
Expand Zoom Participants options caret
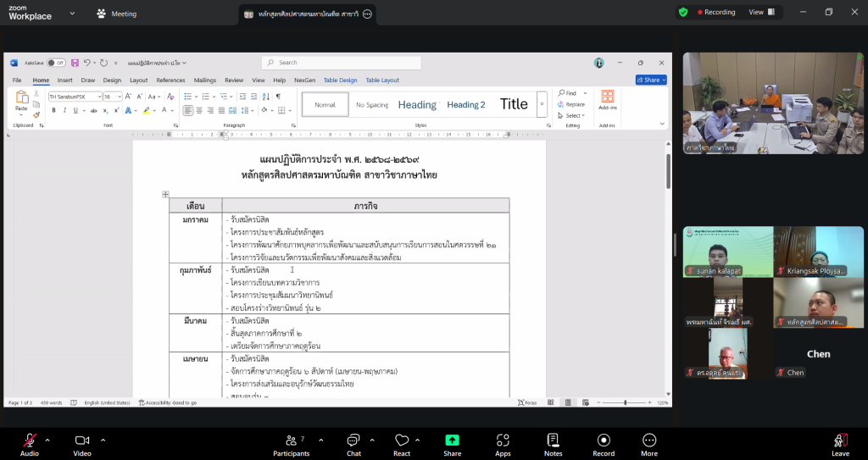[x=321, y=441]
